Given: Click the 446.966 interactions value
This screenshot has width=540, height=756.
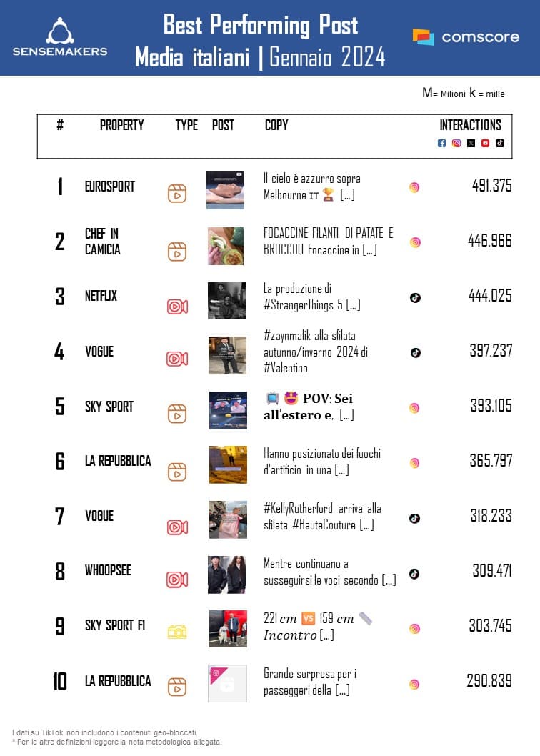Looking at the screenshot, I should (490, 241).
